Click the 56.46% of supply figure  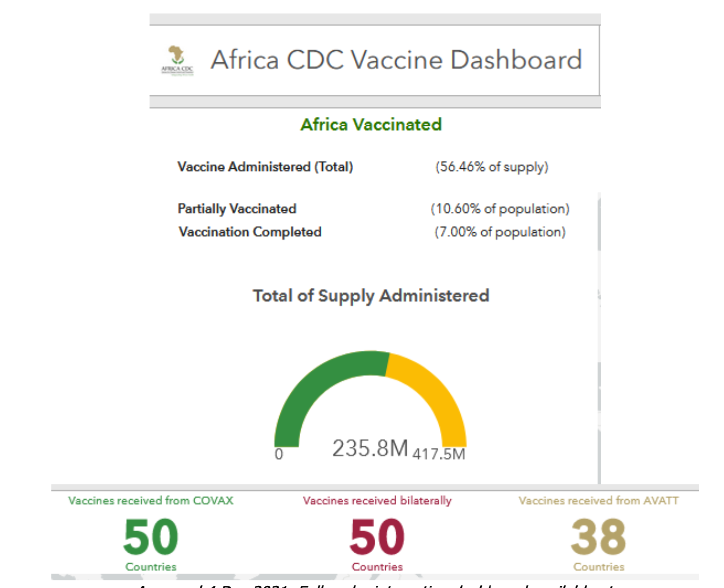click(x=492, y=167)
